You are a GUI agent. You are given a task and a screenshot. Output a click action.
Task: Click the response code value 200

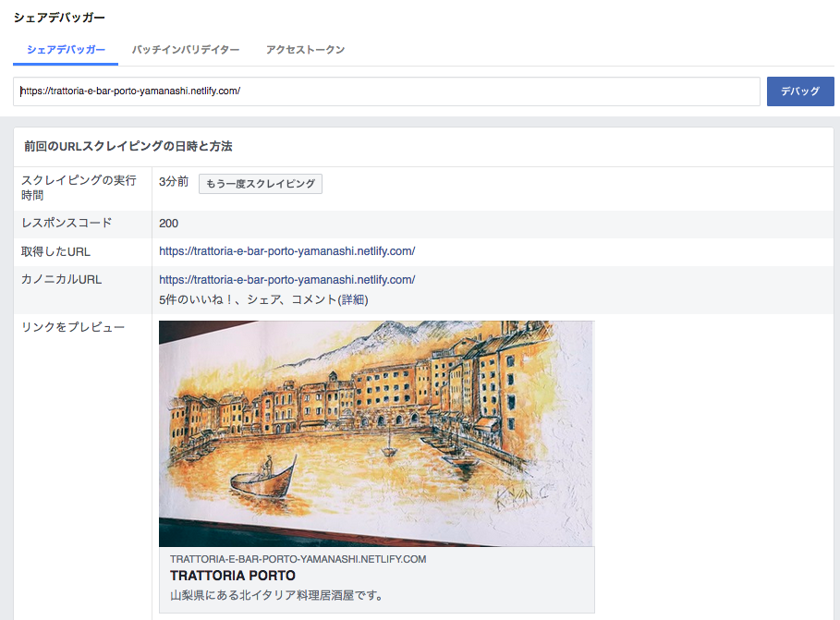(169, 224)
